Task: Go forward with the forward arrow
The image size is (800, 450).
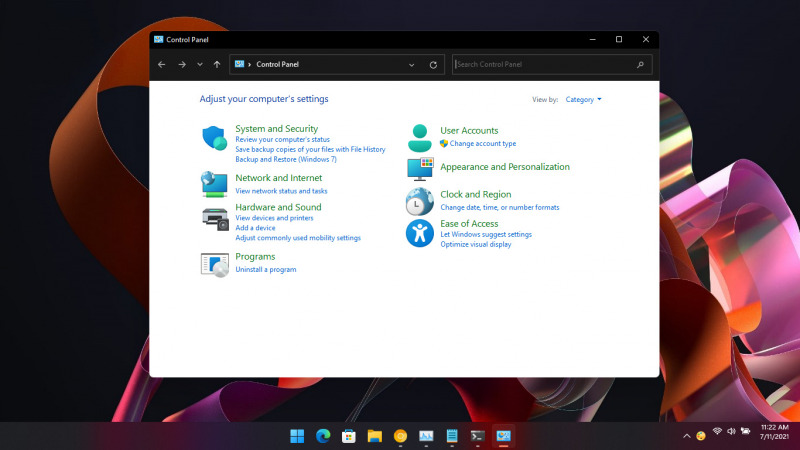Action: [x=182, y=64]
